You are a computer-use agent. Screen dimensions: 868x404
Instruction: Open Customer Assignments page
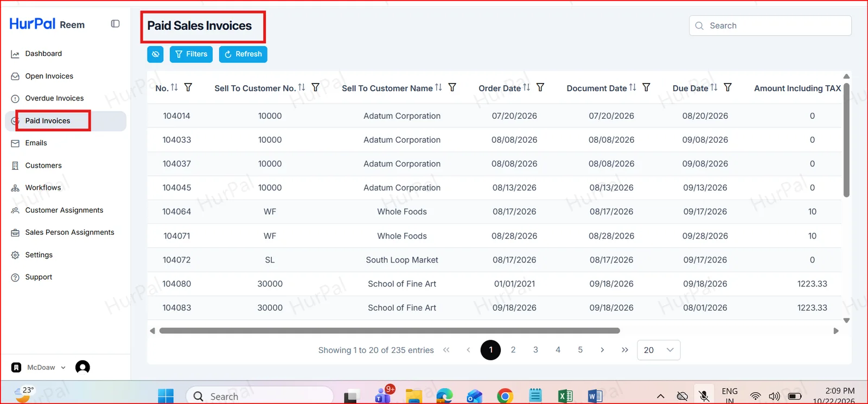point(64,210)
